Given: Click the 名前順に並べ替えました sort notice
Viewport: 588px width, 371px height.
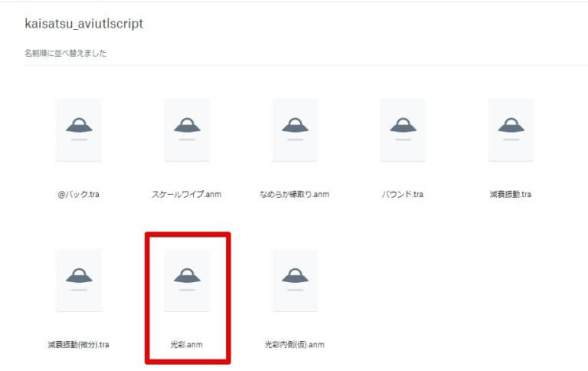Looking at the screenshot, I should coord(66,53).
